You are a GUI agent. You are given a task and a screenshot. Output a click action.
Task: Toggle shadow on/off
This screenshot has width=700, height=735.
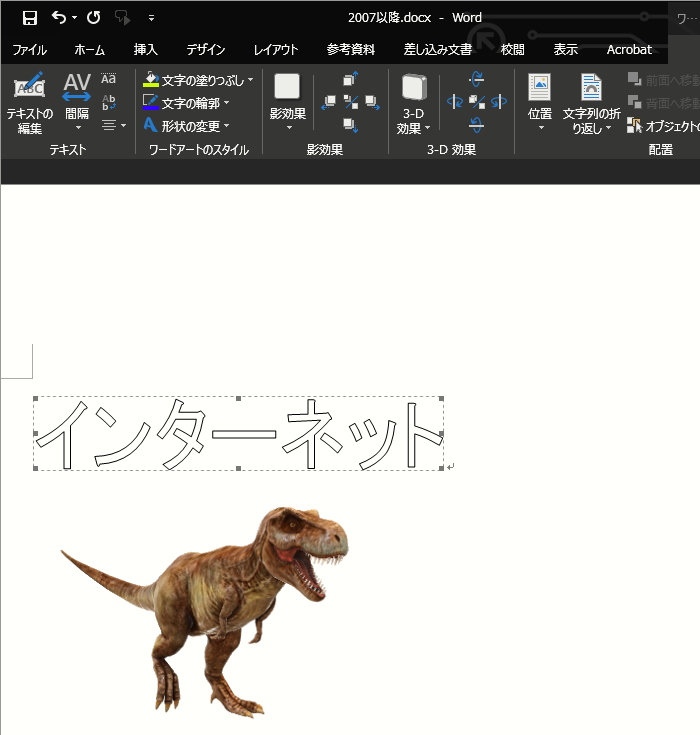[x=351, y=102]
